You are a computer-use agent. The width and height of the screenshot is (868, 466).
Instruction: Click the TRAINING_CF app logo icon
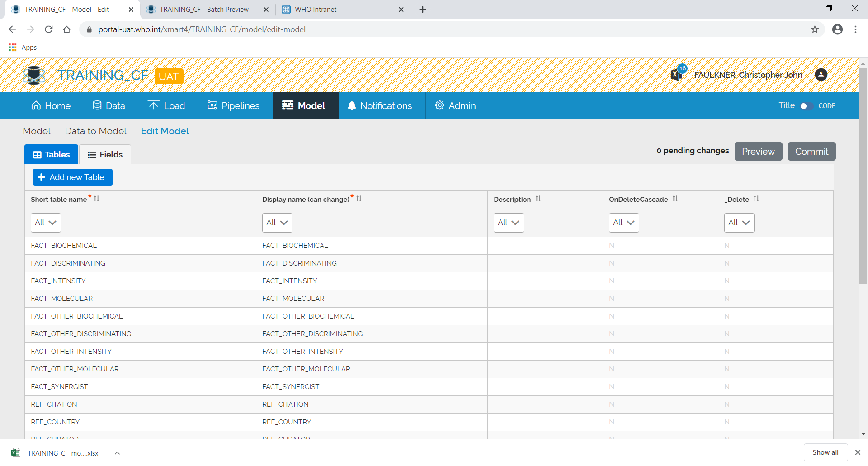coord(34,75)
